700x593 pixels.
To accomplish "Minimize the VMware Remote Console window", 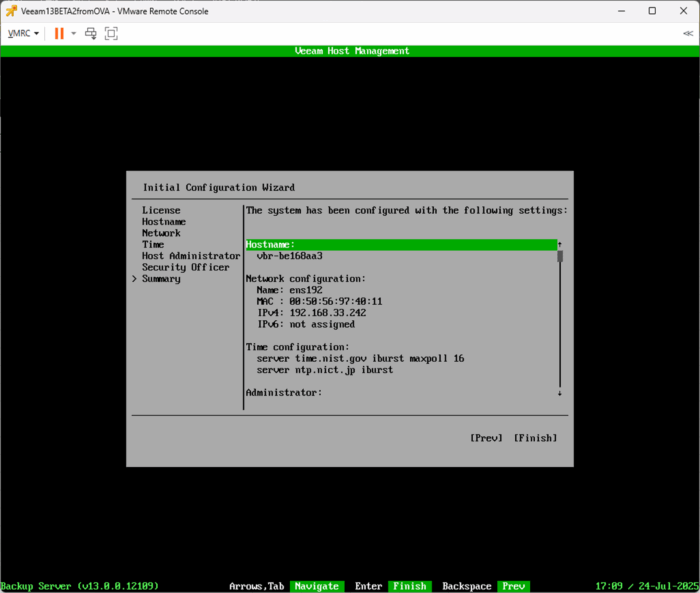I will (x=621, y=11).
